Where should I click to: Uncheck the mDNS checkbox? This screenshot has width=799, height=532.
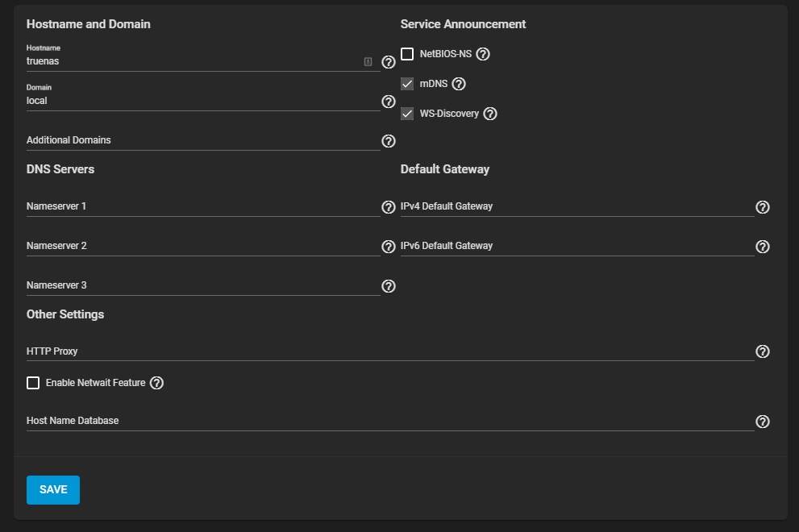click(407, 84)
